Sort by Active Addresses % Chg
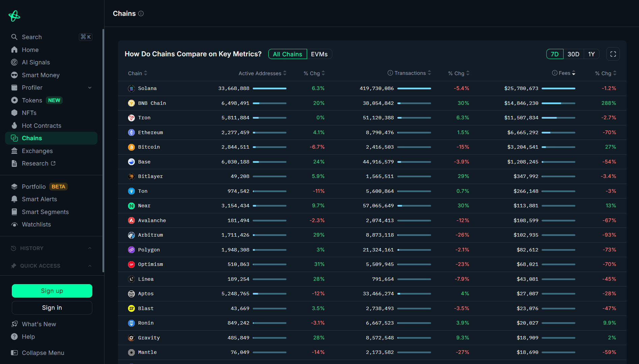Viewport: 639px width, 364px height. pos(314,73)
